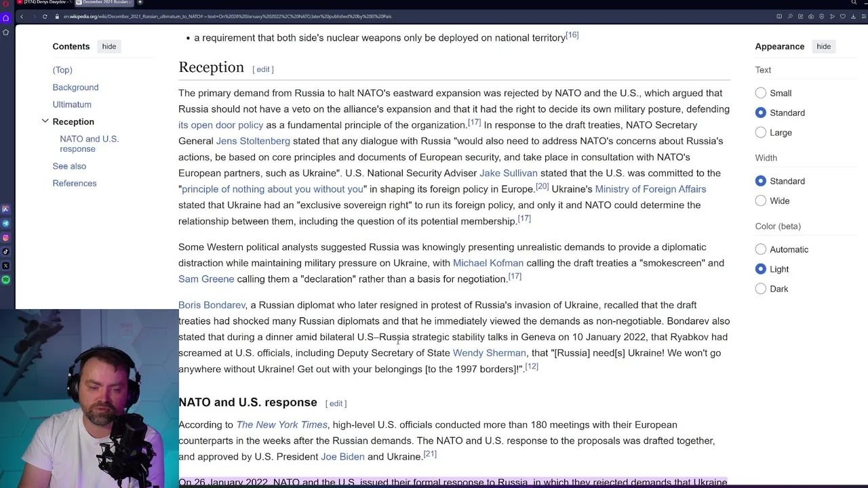Open the easy setup sliders icon
Viewport: 868px width, 488px height.
pos(863,16)
